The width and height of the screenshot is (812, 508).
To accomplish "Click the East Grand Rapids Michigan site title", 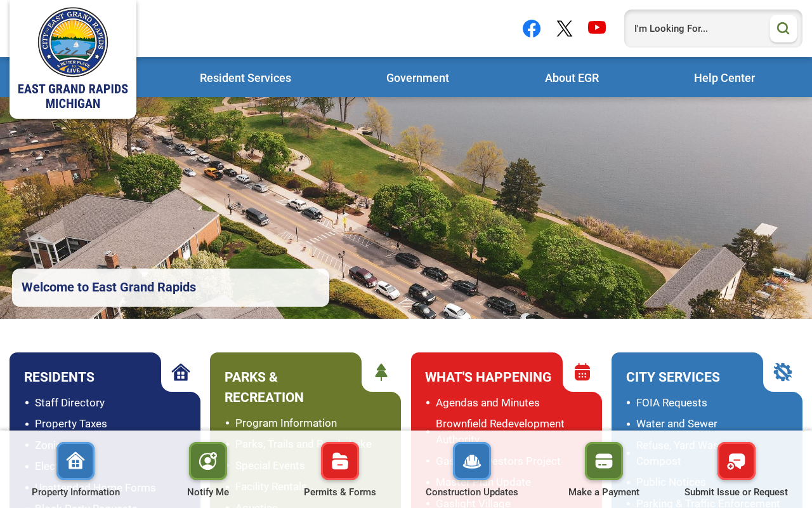I will click(73, 97).
